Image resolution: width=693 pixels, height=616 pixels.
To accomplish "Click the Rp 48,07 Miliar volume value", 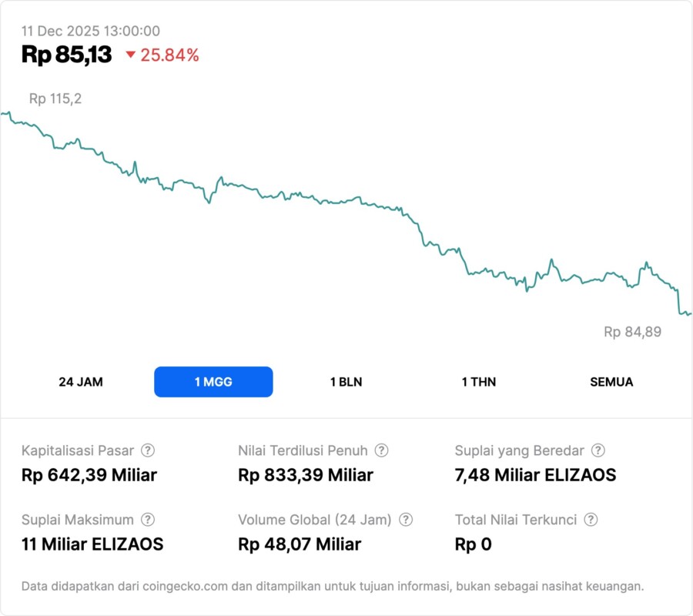I will tap(300, 544).
